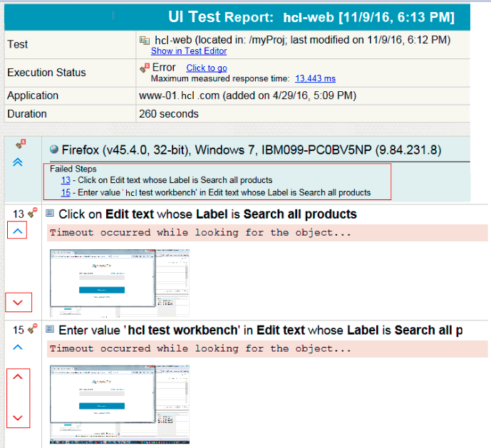Open the Show in Test Editor link
Image resolution: width=491 pixels, height=448 pixels.
coord(189,51)
